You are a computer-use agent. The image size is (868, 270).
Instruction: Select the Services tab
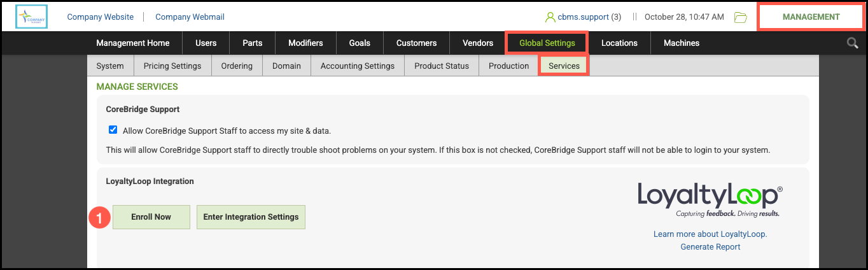[564, 66]
